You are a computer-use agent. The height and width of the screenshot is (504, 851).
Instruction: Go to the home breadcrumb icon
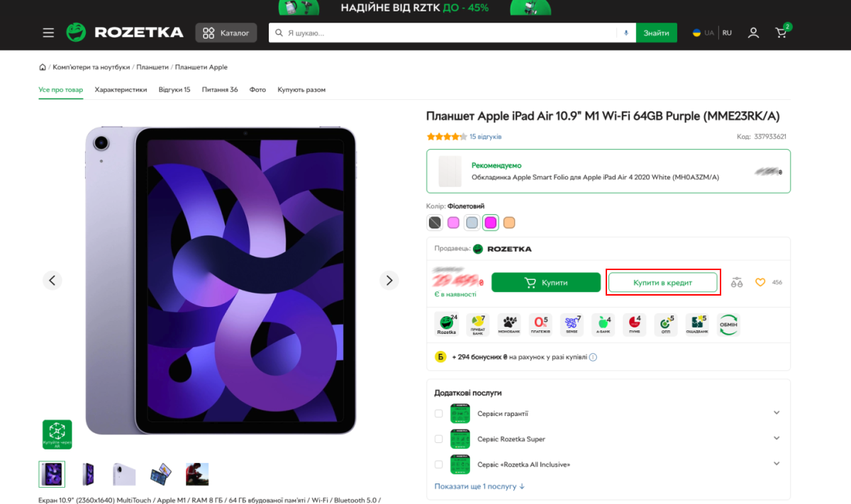(x=43, y=67)
